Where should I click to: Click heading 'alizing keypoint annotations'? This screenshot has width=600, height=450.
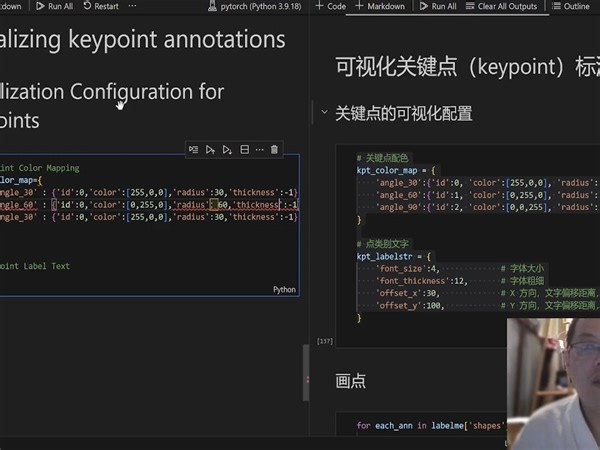142,39
